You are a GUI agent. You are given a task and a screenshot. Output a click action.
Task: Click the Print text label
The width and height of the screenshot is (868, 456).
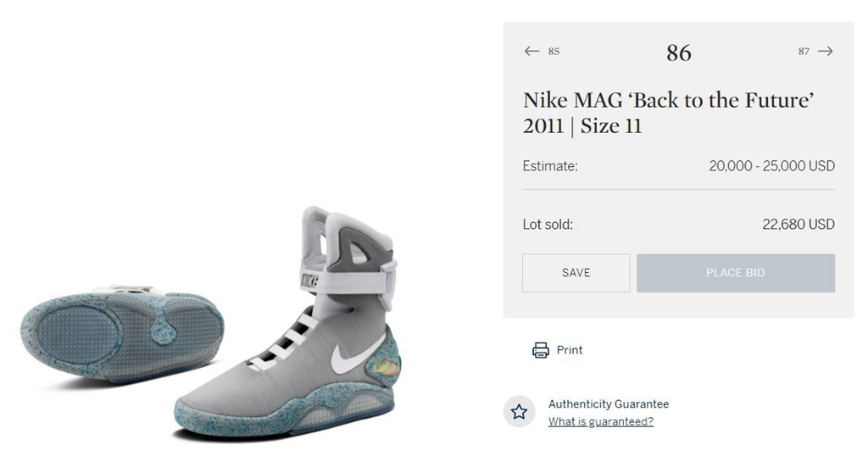coord(570,350)
